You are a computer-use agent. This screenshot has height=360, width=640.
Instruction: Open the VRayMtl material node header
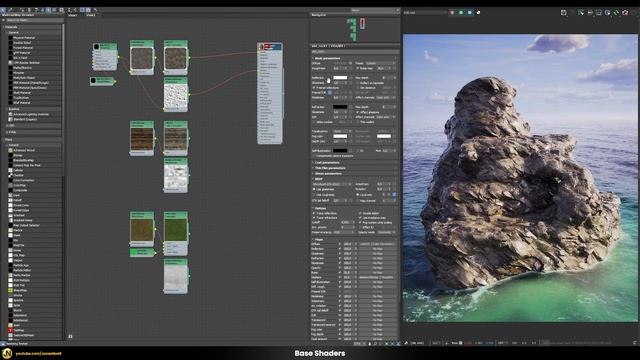pyautogui.click(x=269, y=47)
